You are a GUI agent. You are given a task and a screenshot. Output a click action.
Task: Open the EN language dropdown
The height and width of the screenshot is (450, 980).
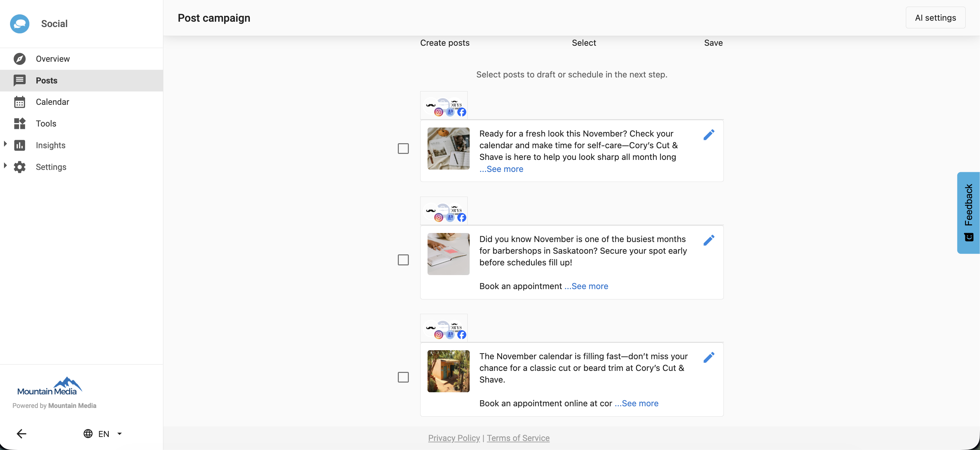click(x=103, y=434)
